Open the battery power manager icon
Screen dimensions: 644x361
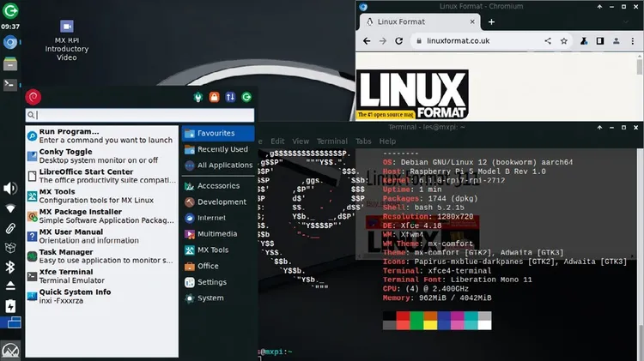tap(10, 305)
